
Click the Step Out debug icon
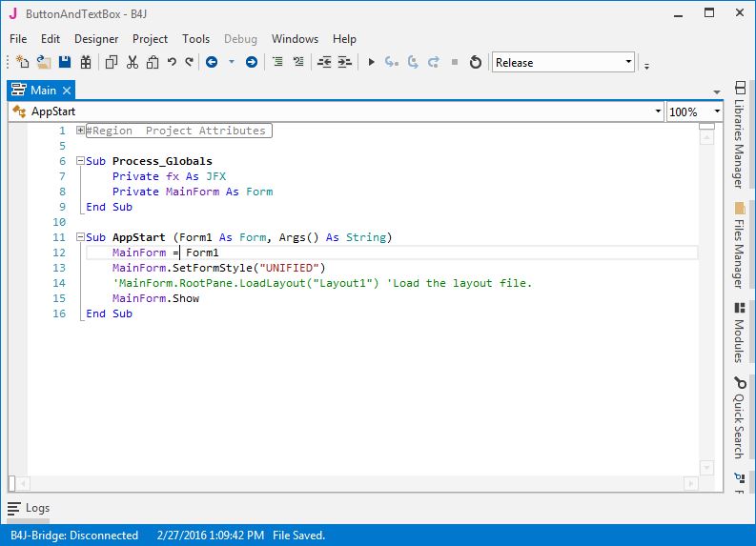(x=434, y=62)
